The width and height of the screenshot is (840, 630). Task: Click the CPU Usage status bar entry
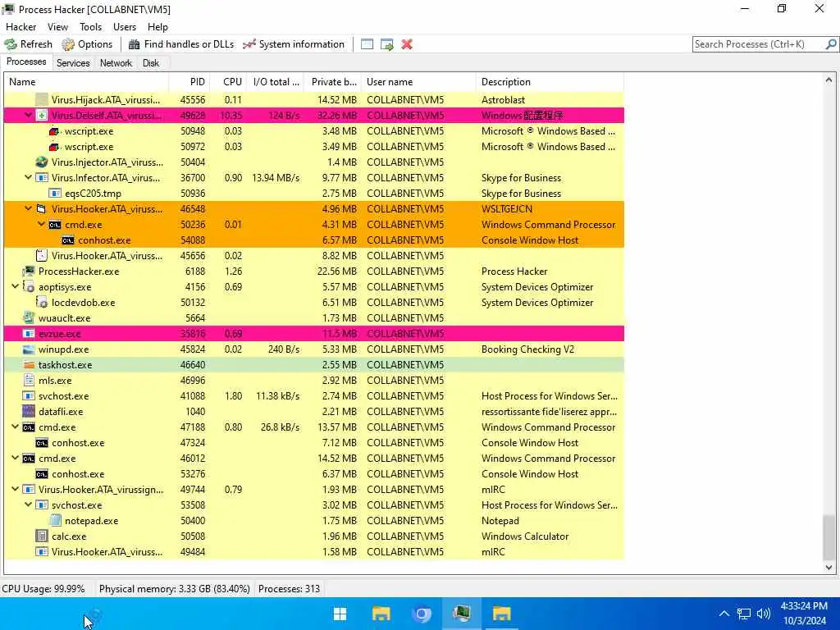(43, 589)
